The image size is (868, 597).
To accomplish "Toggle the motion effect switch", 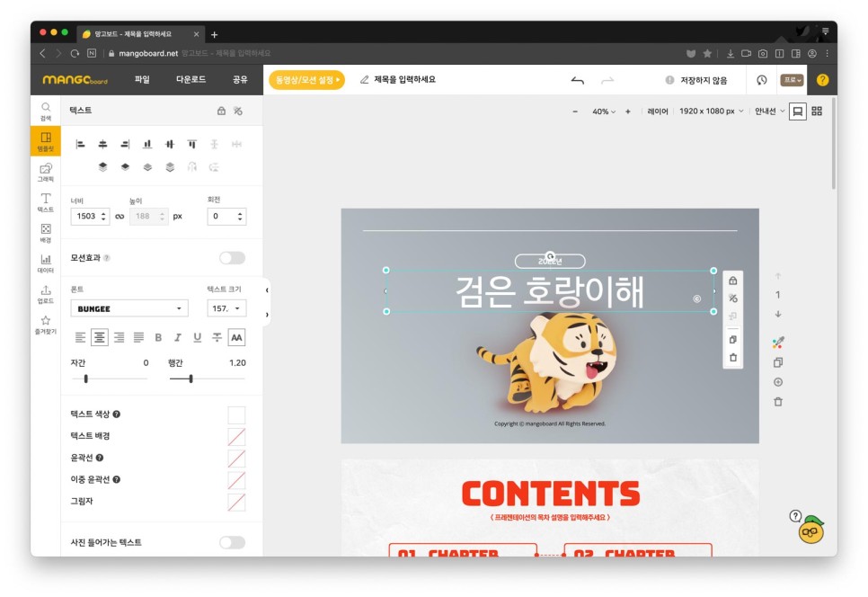I will pos(232,257).
